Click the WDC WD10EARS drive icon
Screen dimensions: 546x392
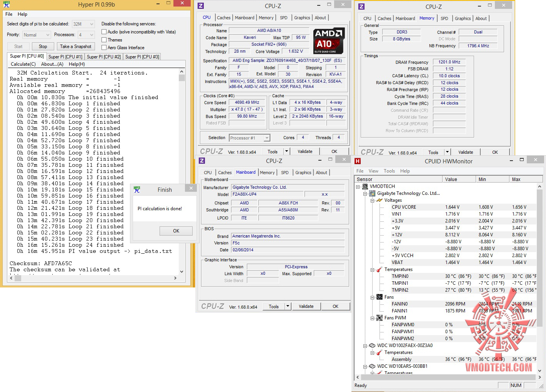click(x=372, y=366)
